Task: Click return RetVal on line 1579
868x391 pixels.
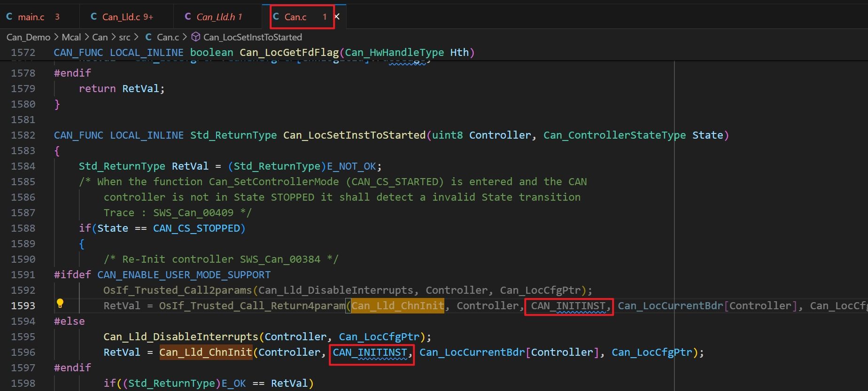Action: point(122,88)
